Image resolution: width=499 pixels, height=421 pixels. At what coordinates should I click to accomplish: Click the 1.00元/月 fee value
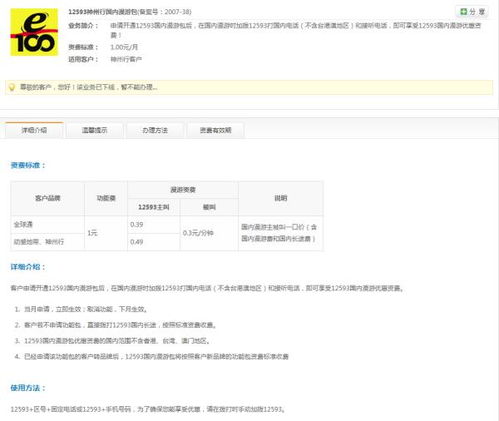124,47
